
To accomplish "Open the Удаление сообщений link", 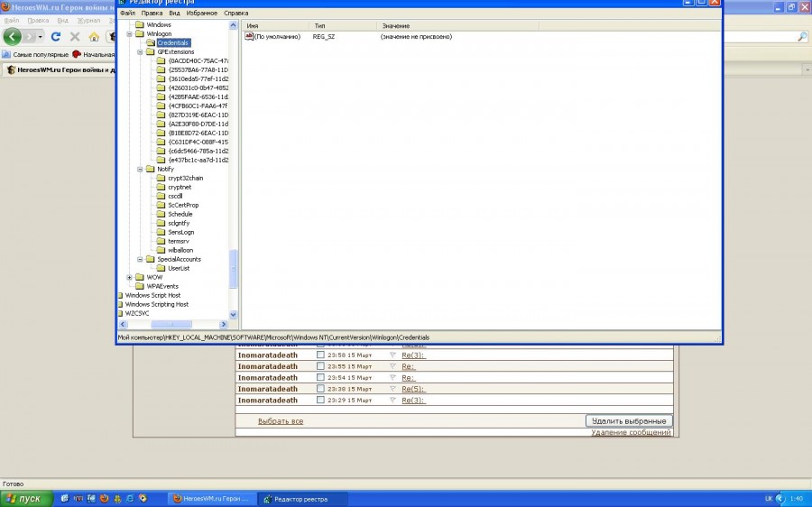I will pos(632,432).
